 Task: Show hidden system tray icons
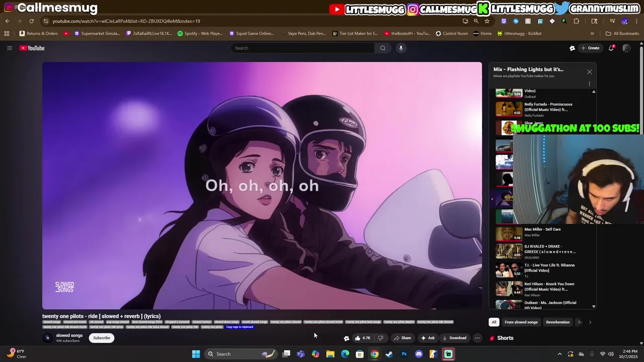click(559, 354)
